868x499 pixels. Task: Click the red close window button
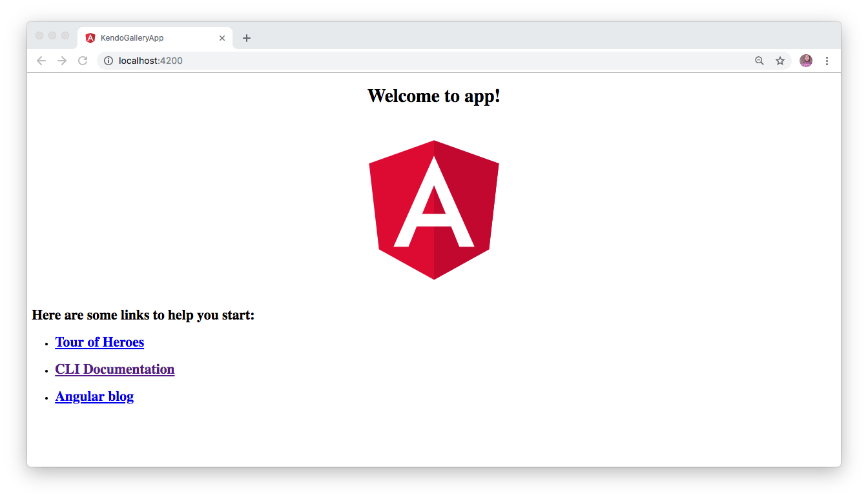pos(39,36)
